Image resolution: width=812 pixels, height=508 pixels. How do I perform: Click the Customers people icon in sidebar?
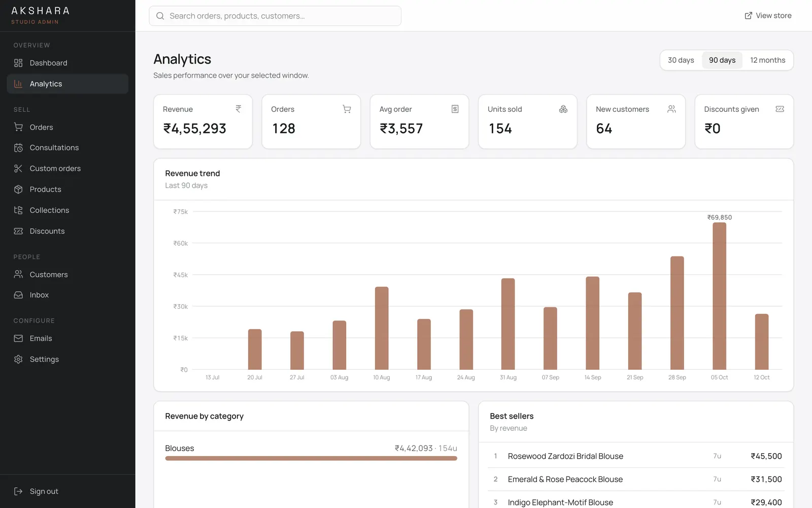18,274
